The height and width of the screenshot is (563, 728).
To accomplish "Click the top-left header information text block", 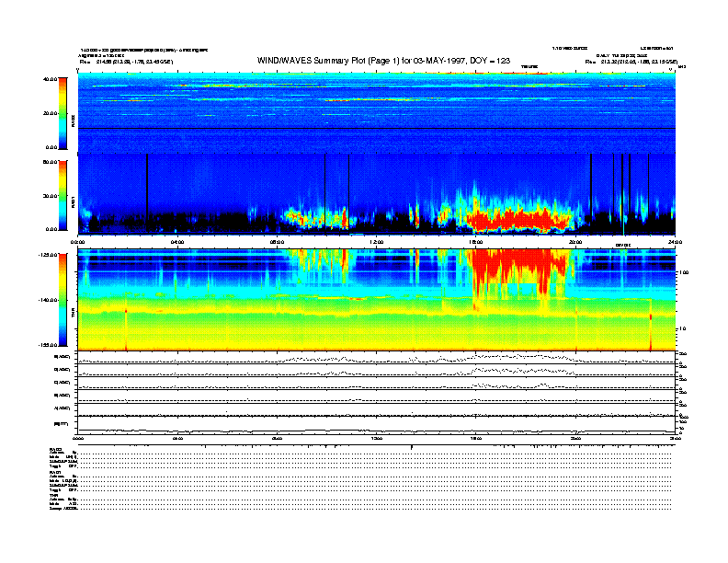I will 143,55.
